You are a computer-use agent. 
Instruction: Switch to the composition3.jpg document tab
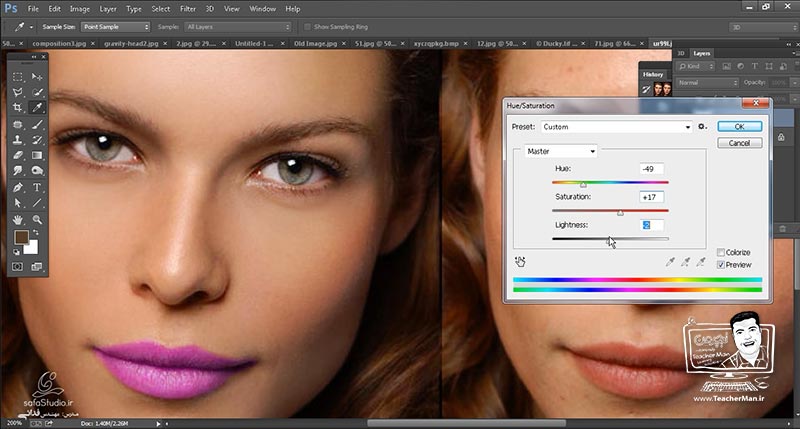(59, 44)
